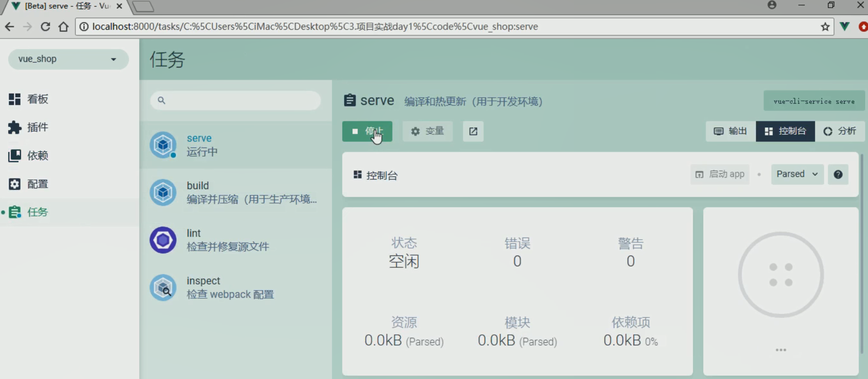Click the browser home icon
868x379 pixels.
coord(63,27)
